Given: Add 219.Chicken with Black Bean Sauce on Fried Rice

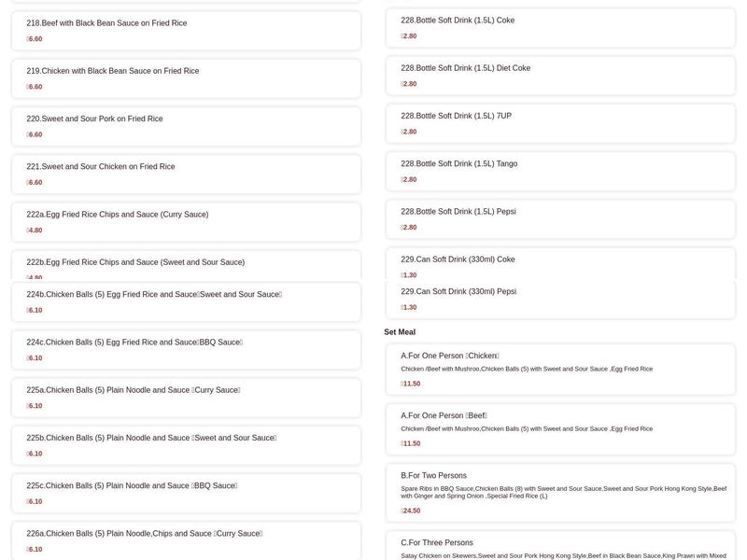Looking at the screenshot, I should pyautogui.click(x=186, y=78).
